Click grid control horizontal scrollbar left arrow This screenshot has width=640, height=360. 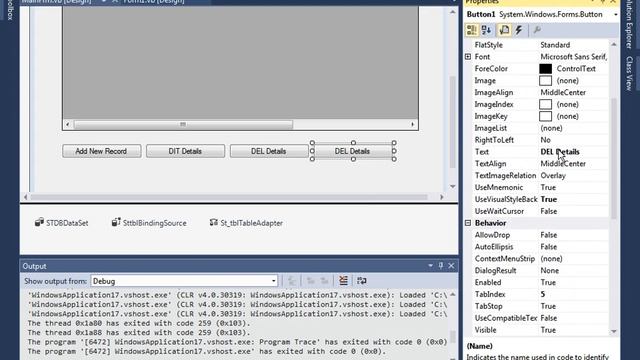pos(68,124)
